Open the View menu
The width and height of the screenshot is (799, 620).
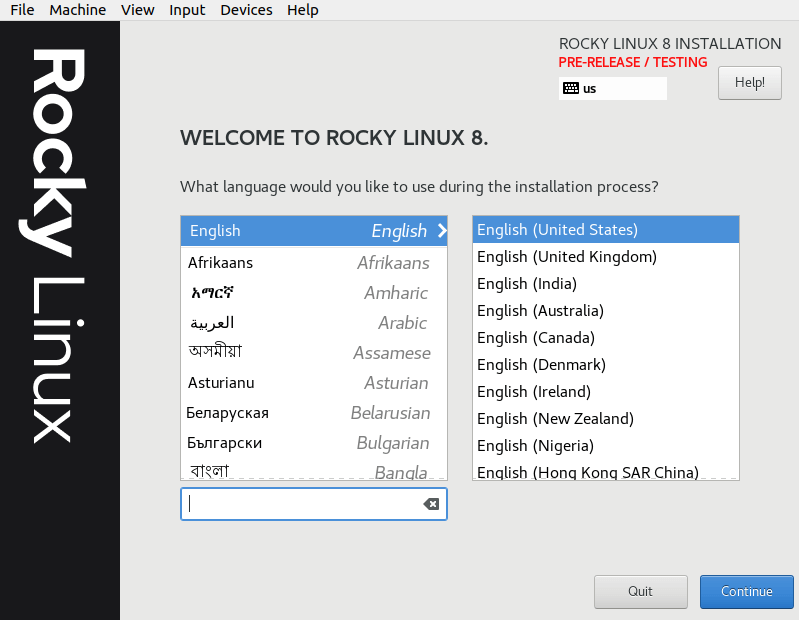138,10
